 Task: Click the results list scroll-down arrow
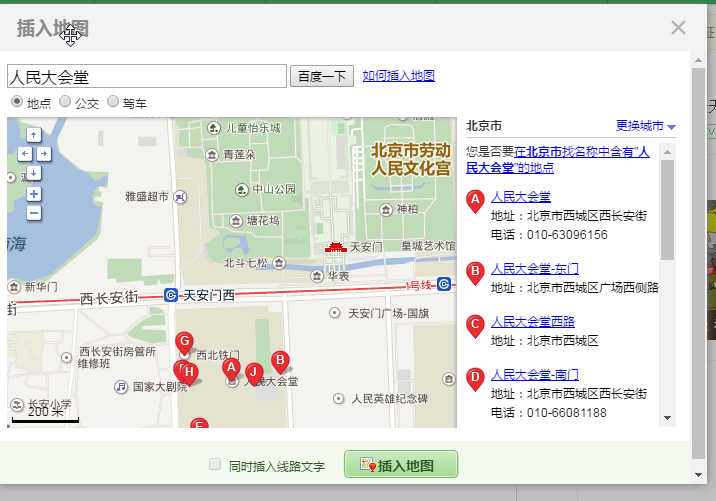pyautogui.click(x=668, y=418)
